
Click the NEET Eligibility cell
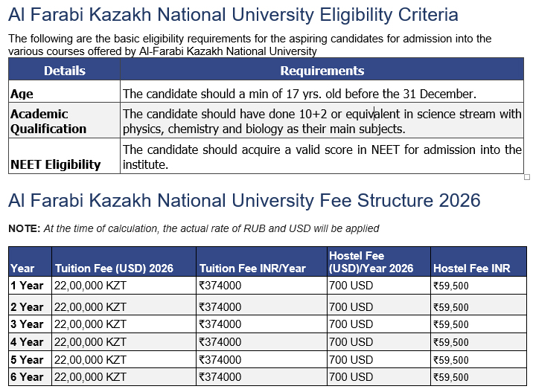tap(56, 164)
